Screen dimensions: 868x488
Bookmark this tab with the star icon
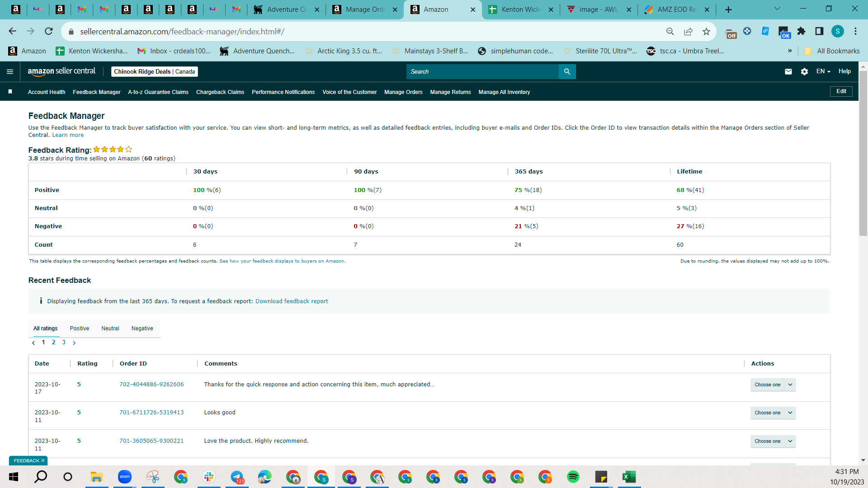point(706,31)
